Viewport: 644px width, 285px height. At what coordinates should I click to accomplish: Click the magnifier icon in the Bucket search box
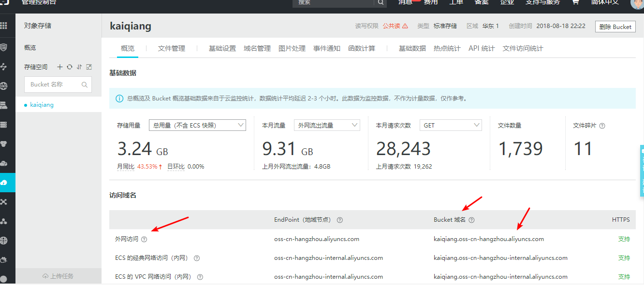click(x=86, y=84)
